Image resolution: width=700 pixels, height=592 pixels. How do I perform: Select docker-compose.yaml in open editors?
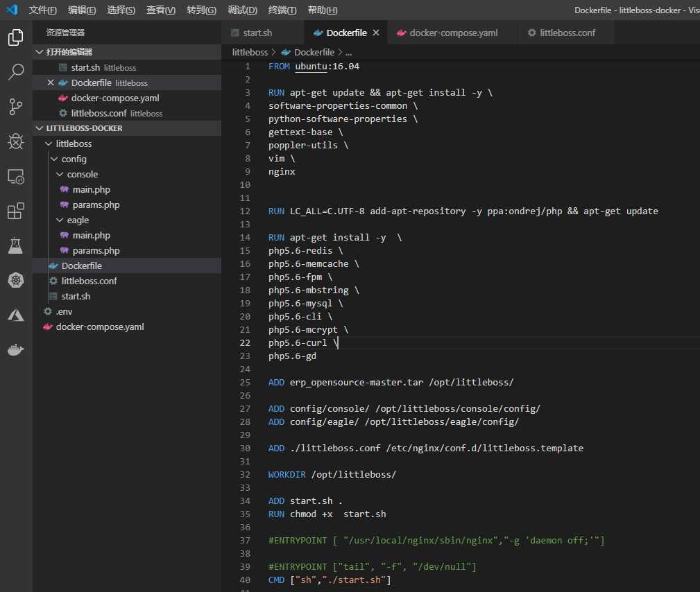(127, 98)
